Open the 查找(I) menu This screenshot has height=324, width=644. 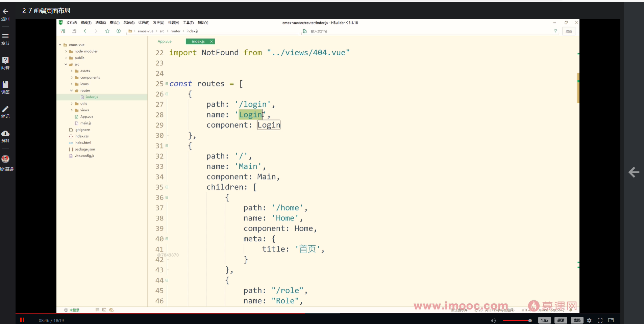115,23
